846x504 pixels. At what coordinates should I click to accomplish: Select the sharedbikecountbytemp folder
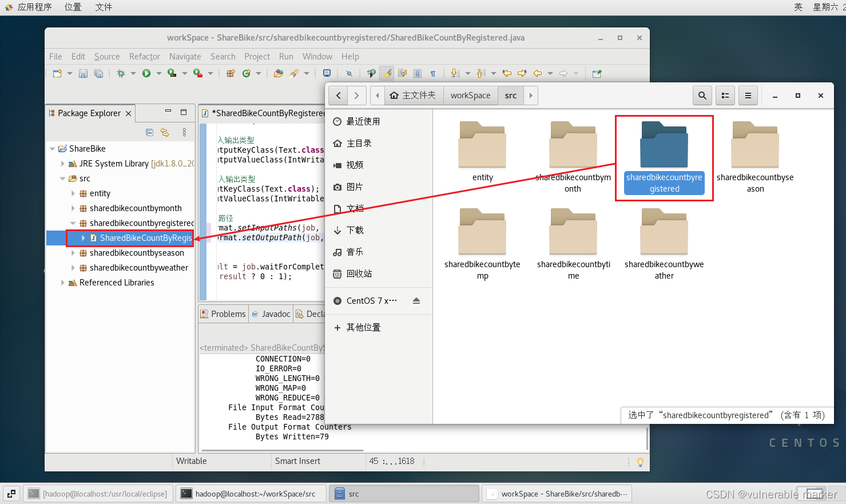point(482,245)
